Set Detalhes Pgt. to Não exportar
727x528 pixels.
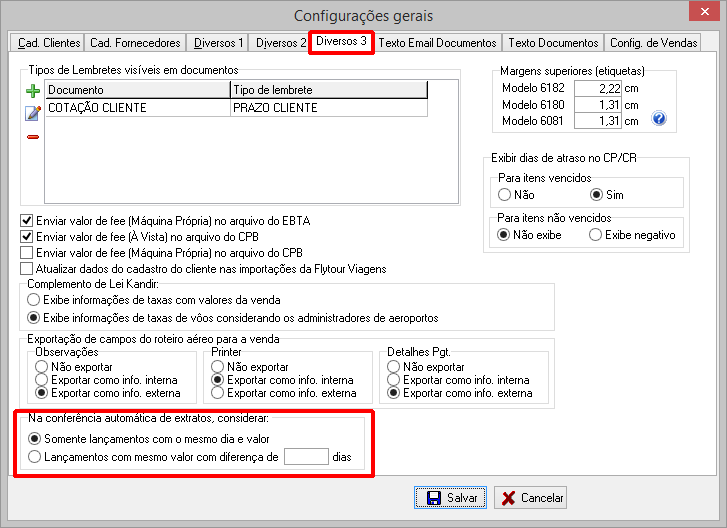pyautogui.click(x=394, y=367)
